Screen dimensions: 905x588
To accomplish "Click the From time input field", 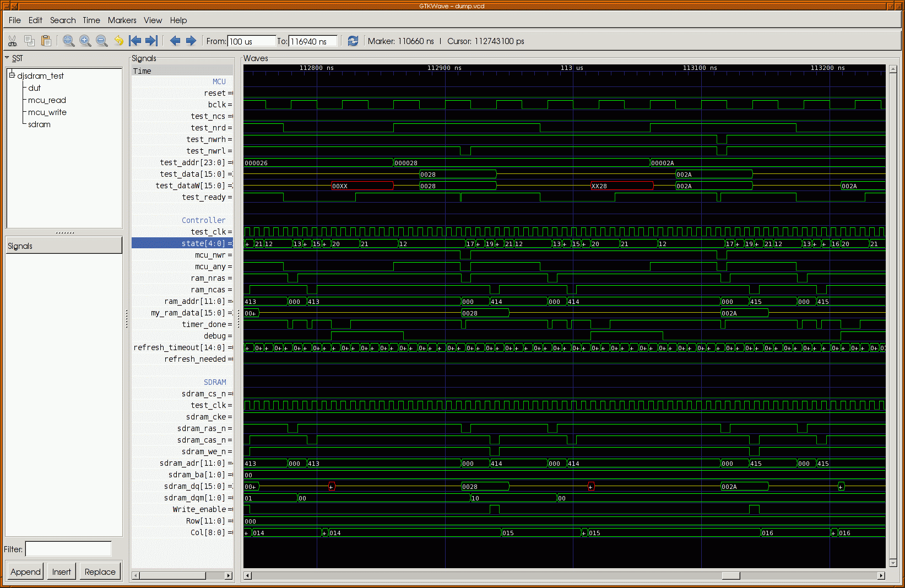I will pos(251,41).
